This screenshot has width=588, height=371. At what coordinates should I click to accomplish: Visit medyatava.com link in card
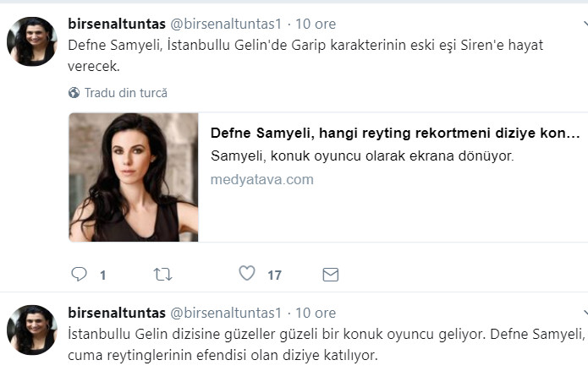(x=262, y=179)
